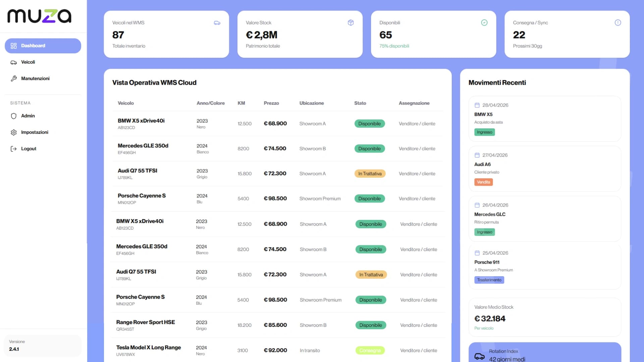Click the In transito location

[310, 351]
